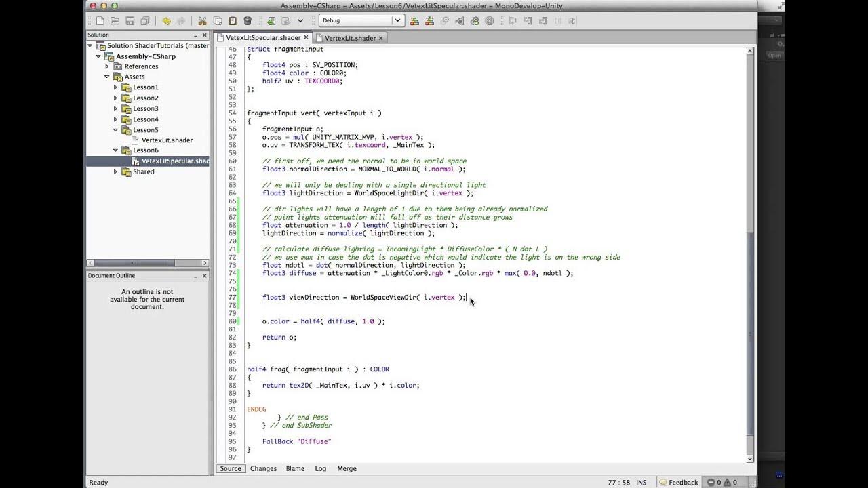The height and width of the screenshot is (488, 868).
Task: Open the Debug configuration combo box
Action: coord(362,20)
